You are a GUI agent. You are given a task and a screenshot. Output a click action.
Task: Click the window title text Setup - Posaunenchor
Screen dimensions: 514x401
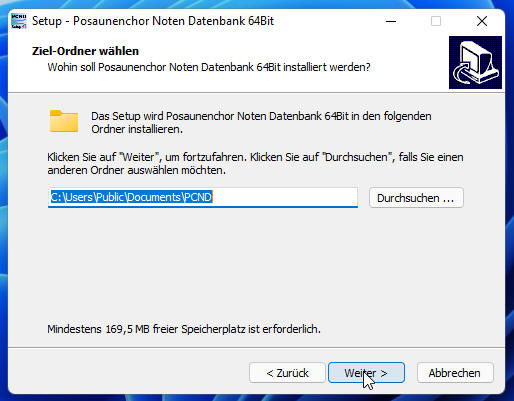click(x=153, y=21)
